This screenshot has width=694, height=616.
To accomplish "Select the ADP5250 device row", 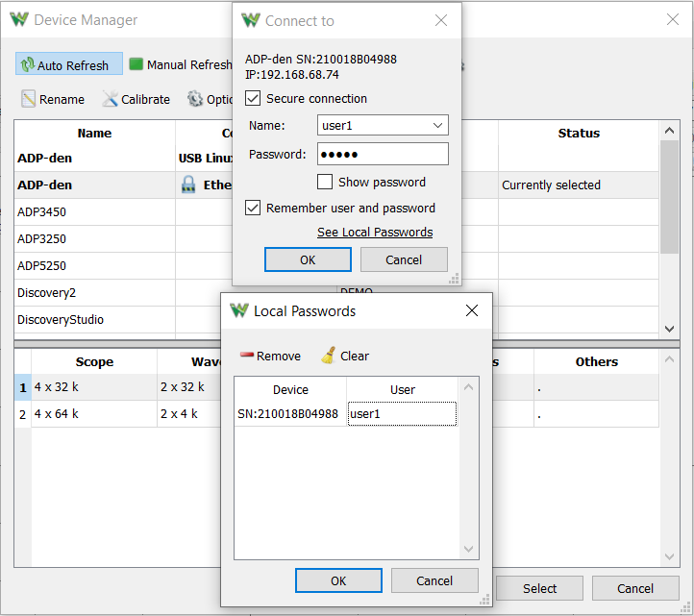I will (x=124, y=265).
